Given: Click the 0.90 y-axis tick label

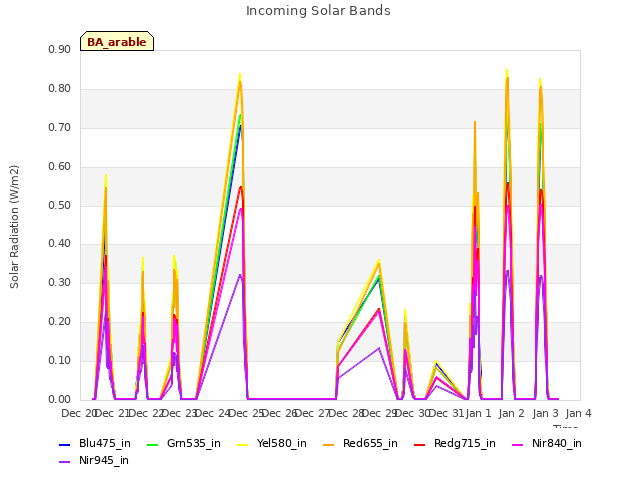Looking at the screenshot, I should click(59, 49).
